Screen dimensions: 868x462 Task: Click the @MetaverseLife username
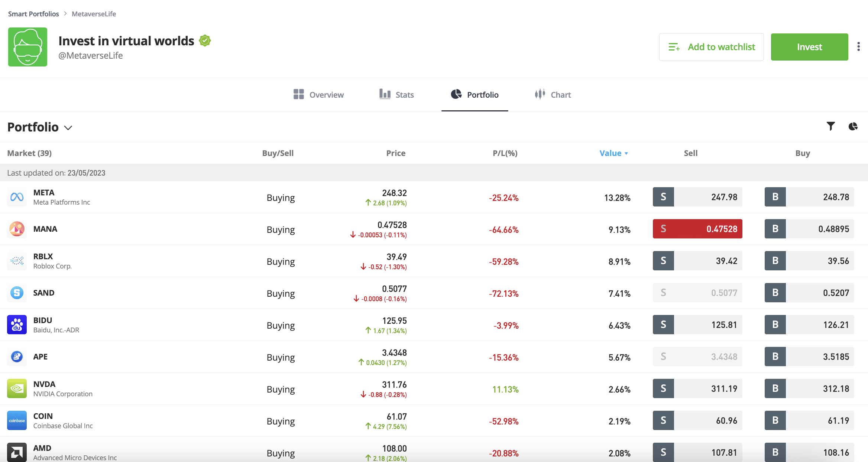pyautogui.click(x=90, y=55)
